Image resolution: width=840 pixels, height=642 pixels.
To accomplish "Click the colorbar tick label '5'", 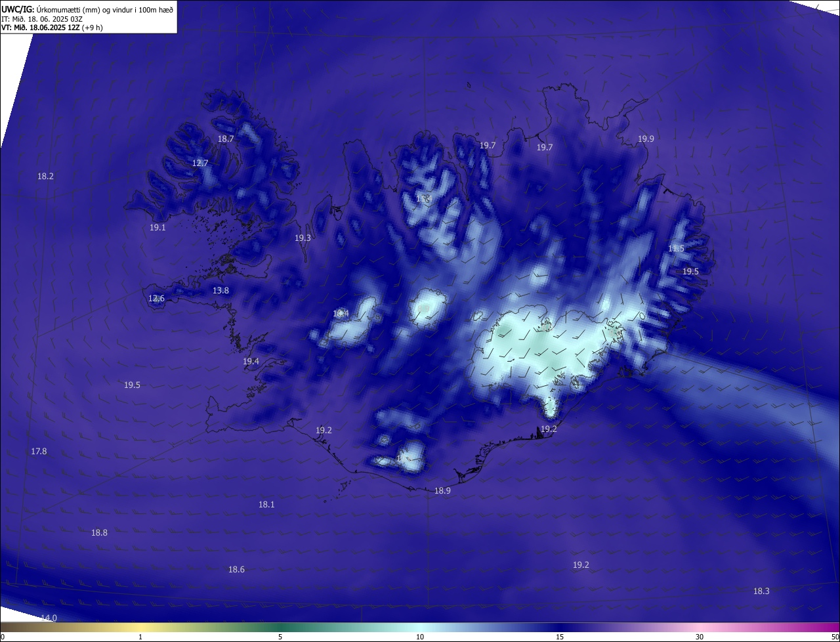I will [280, 637].
